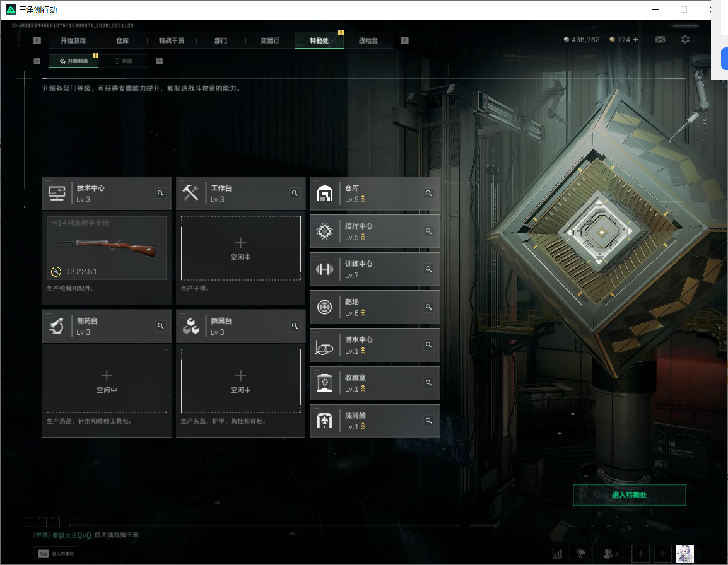
Task: Click the 技术中心 Lv.3 card header
Action: point(107,193)
